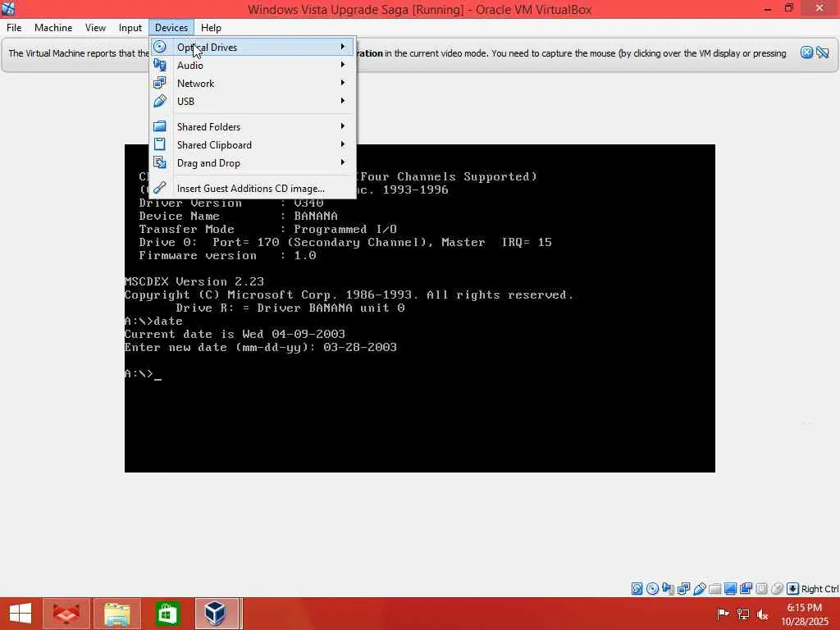The height and width of the screenshot is (630, 840).
Task: Expand the Optical Drives submenu arrow
Action: (x=343, y=47)
